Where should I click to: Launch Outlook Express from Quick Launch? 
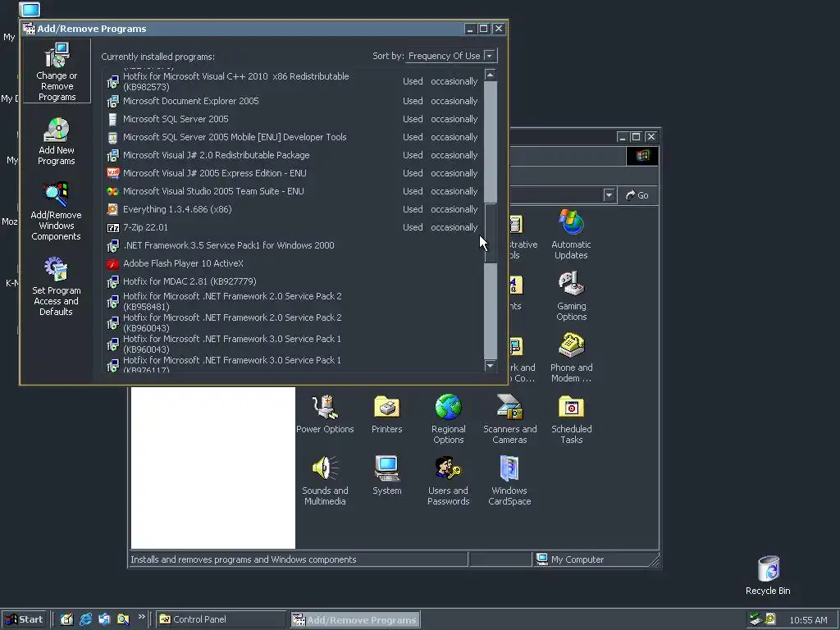coord(104,619)
